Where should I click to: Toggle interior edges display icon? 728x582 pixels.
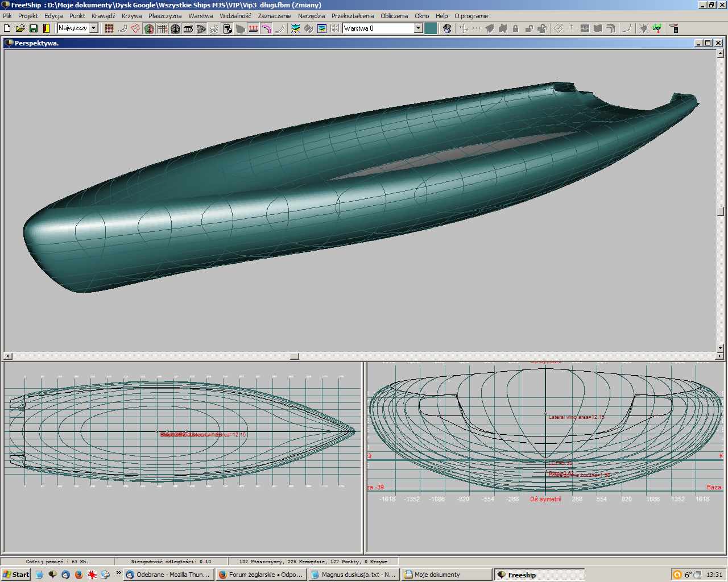[122, 28]
